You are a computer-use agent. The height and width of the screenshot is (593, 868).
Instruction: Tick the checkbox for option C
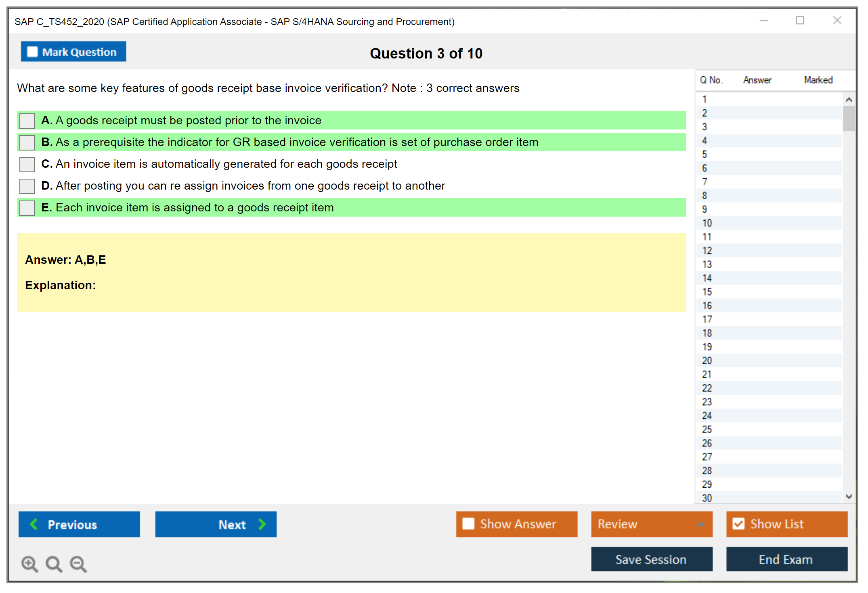tap(27, 164)
